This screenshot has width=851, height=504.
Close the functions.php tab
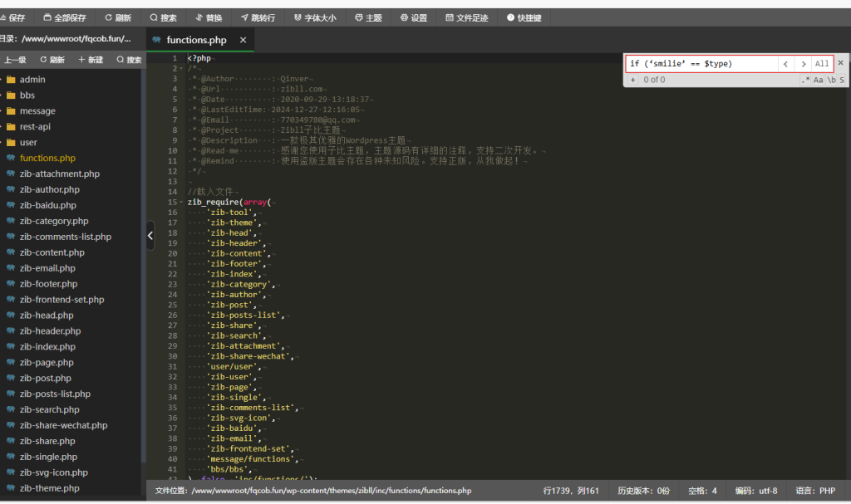click(x=243, y=40)
